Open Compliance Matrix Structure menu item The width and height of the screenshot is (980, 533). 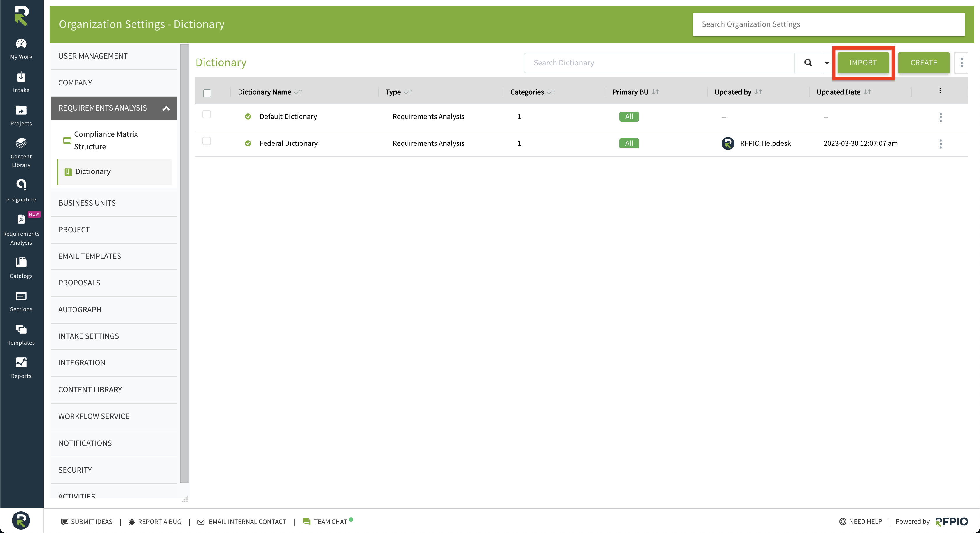(x=114, y=140)
